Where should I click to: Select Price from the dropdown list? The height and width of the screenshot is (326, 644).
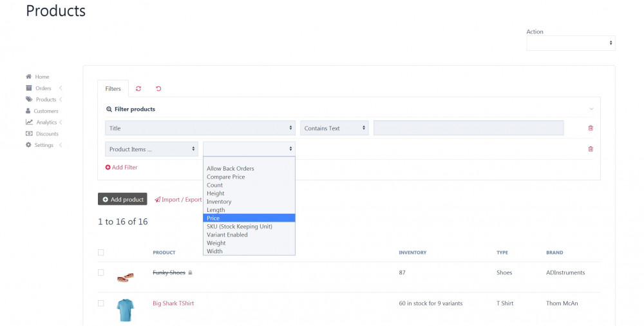pos(249,218)
